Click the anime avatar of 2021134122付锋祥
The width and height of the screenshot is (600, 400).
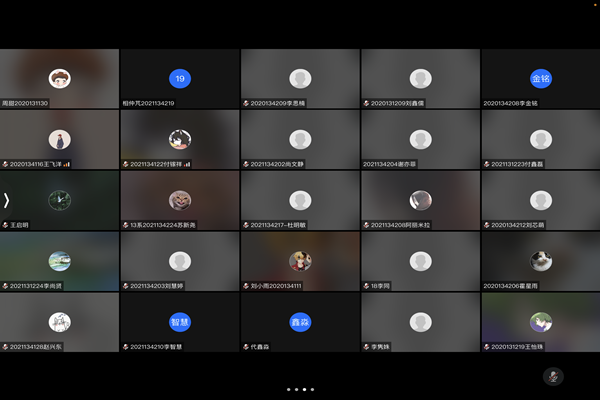tap(180, 140)
